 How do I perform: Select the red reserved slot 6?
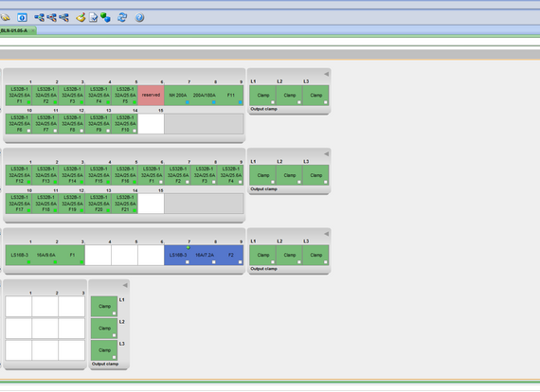click(151, 96)
